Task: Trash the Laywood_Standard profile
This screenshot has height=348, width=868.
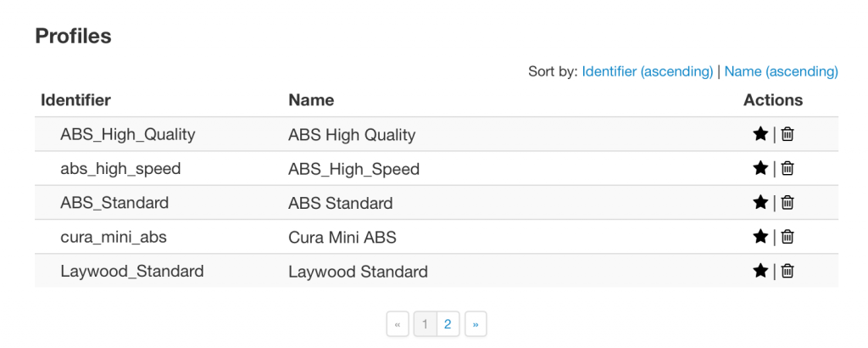Action: click(x=787, y=271)
